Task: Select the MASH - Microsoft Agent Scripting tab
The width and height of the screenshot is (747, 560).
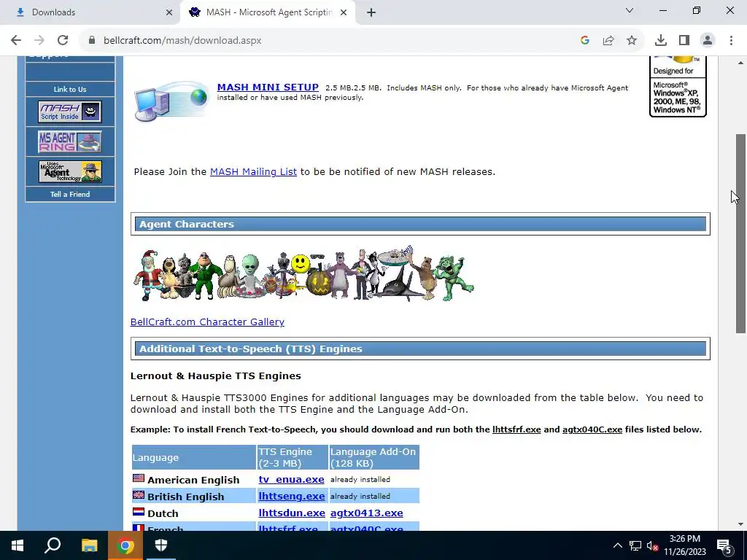Action: coord(268,12)
